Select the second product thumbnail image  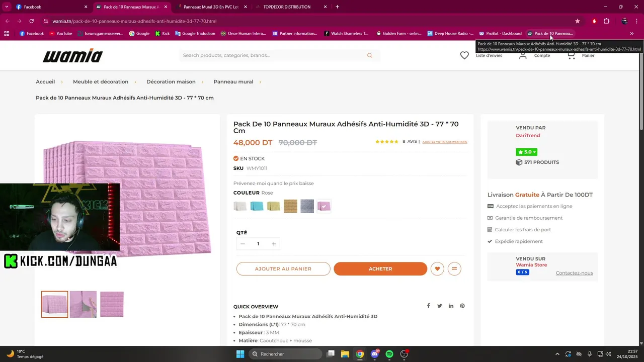coord(83,304)
